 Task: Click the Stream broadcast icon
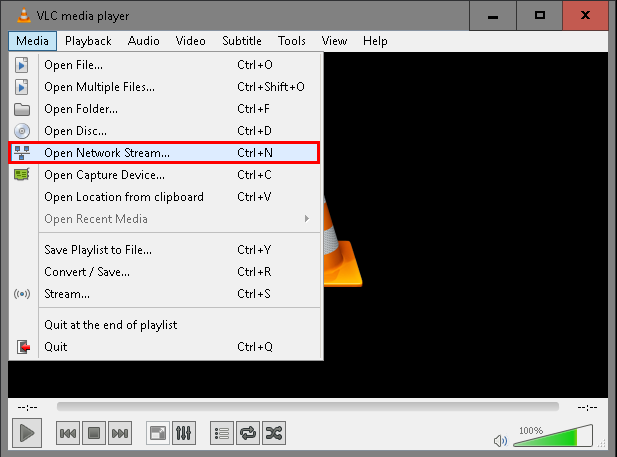pyautogui.click(x=22, y=294)
